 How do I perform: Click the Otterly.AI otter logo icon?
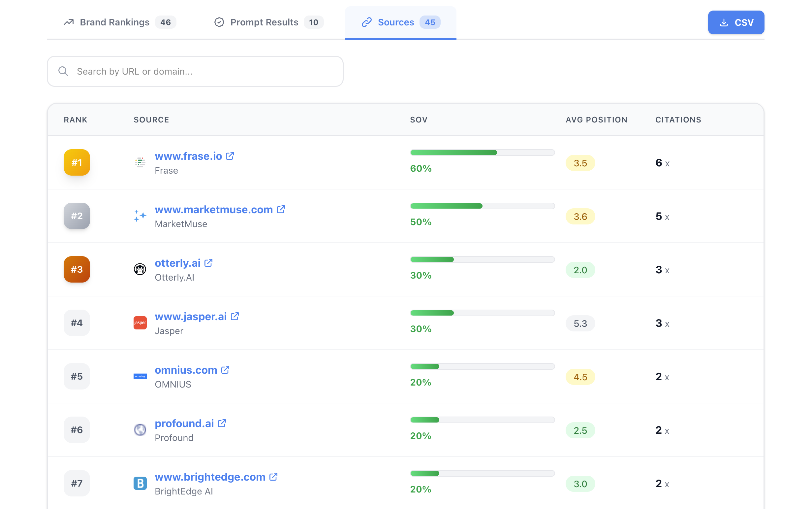[x=140, y=269]
